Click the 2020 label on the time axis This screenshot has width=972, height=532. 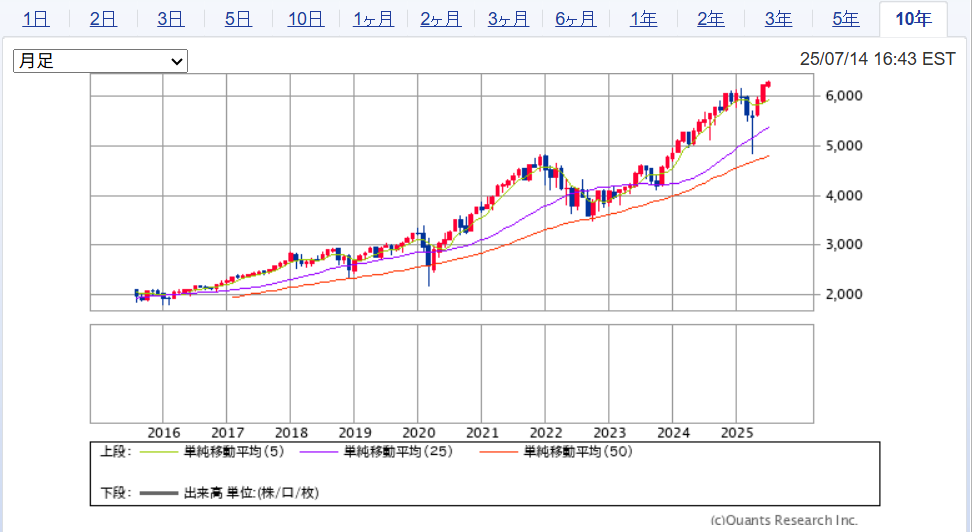[x=418, y=433]
